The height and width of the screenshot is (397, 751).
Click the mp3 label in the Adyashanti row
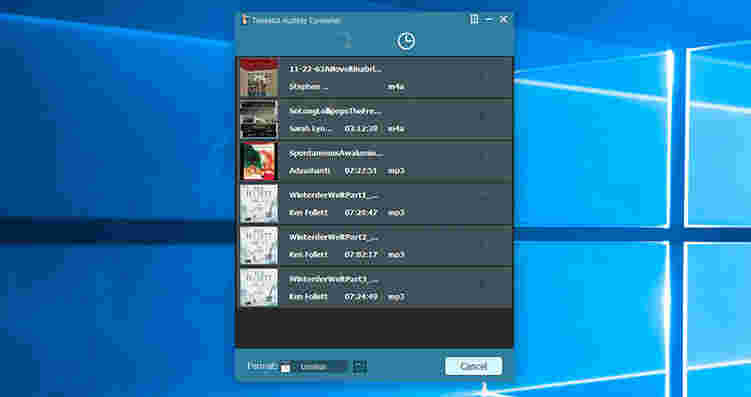click(x=396, y=171)
